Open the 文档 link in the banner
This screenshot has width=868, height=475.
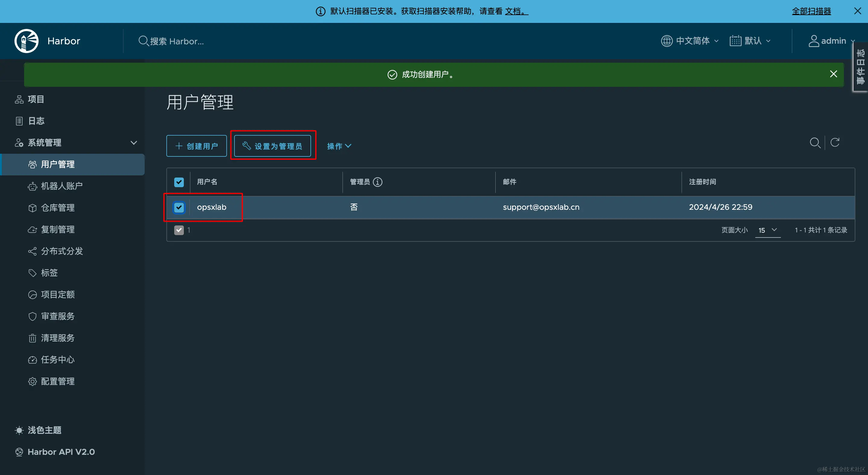pyautogui.click(x=514, y=11)
